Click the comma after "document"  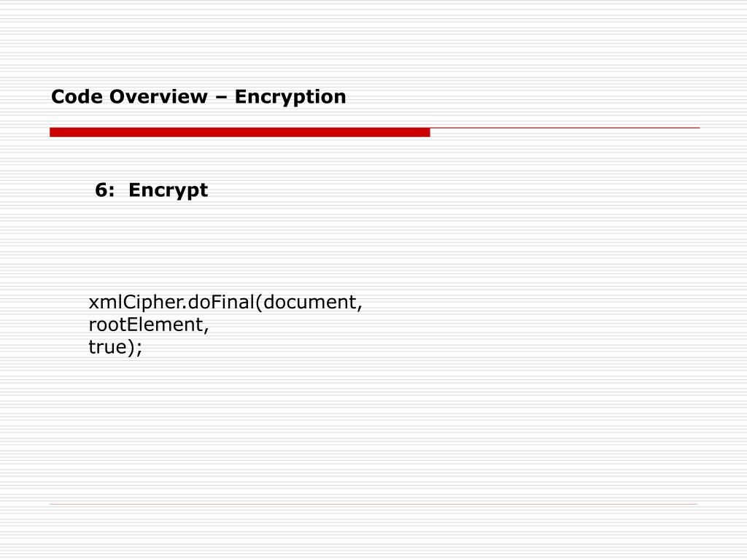[360, 307]
